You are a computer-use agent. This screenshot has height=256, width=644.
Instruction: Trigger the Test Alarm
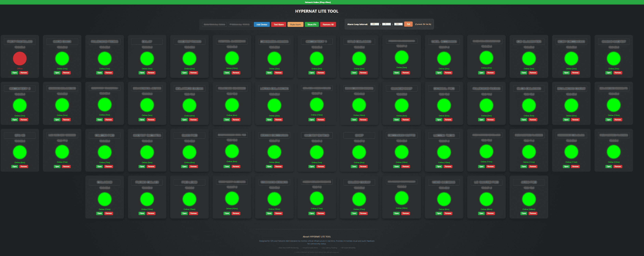(x=278, y=24)
